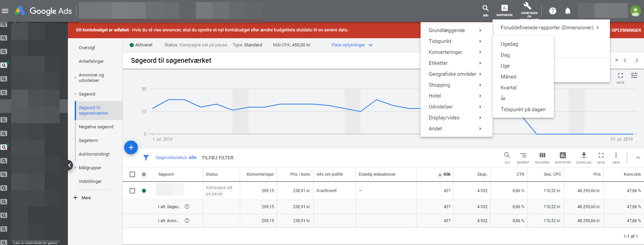Open the Kolonner columns icon
This screenshot has height=245, width=644.
tap(542, 158)
